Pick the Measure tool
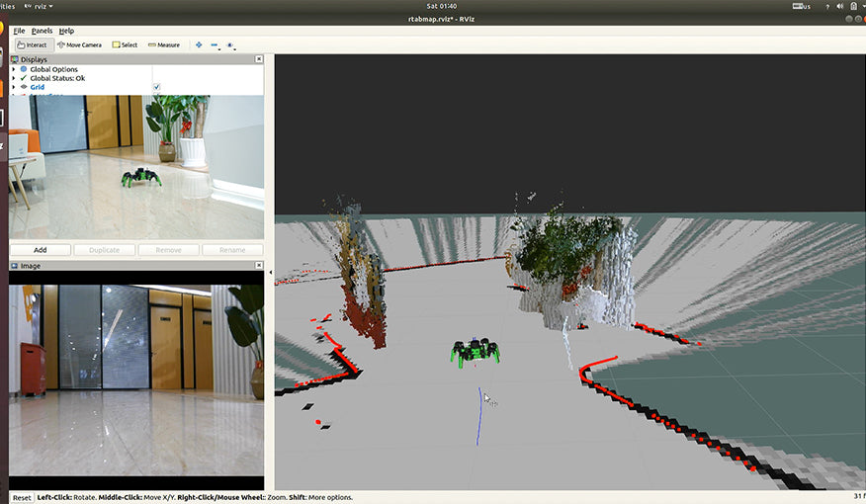The image size is (866, 504). (163, 44)
